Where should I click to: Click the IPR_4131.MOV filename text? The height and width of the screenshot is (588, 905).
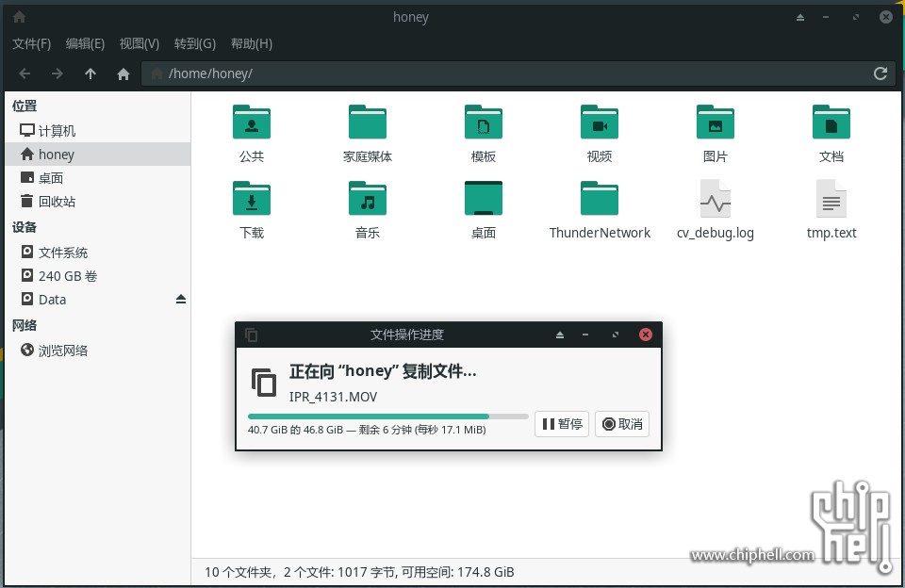click(333, 397)
